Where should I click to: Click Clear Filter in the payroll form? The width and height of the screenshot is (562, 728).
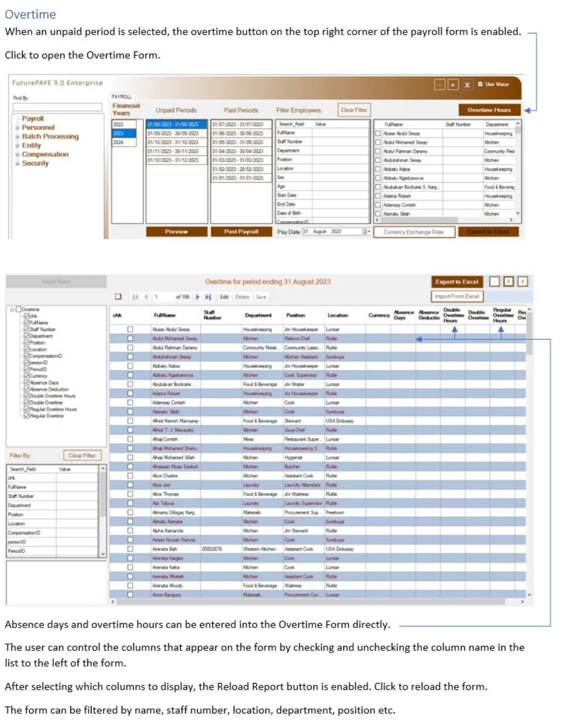click(x=353, y=110)
